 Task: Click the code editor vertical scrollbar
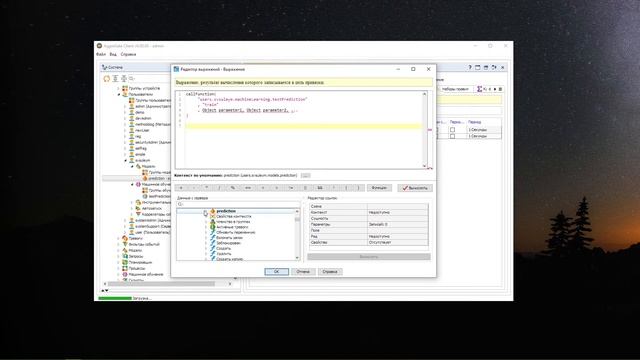pos(424,130)
